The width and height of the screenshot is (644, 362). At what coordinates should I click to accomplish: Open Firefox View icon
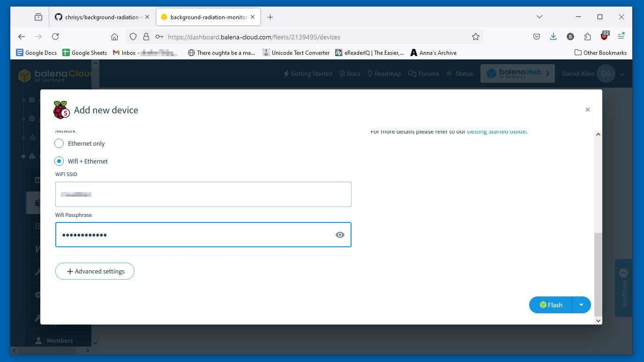tap(38, 17)
